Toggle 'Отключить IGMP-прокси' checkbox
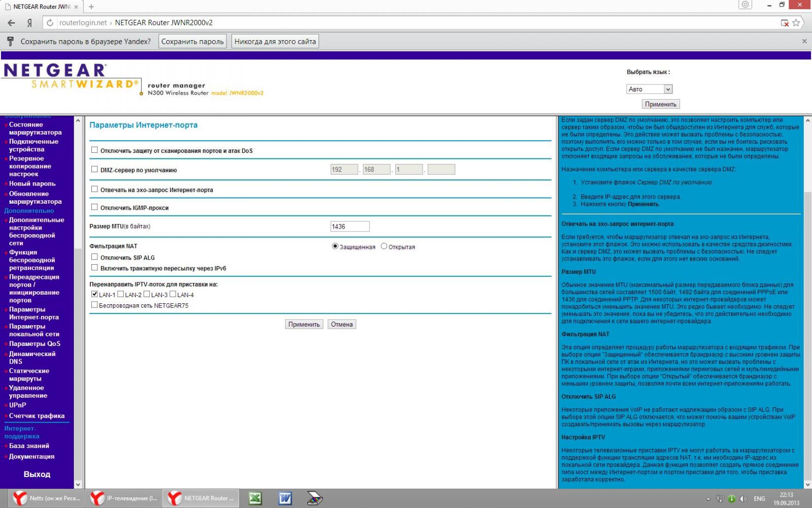The image size is (812, 508). pos(94,207)
